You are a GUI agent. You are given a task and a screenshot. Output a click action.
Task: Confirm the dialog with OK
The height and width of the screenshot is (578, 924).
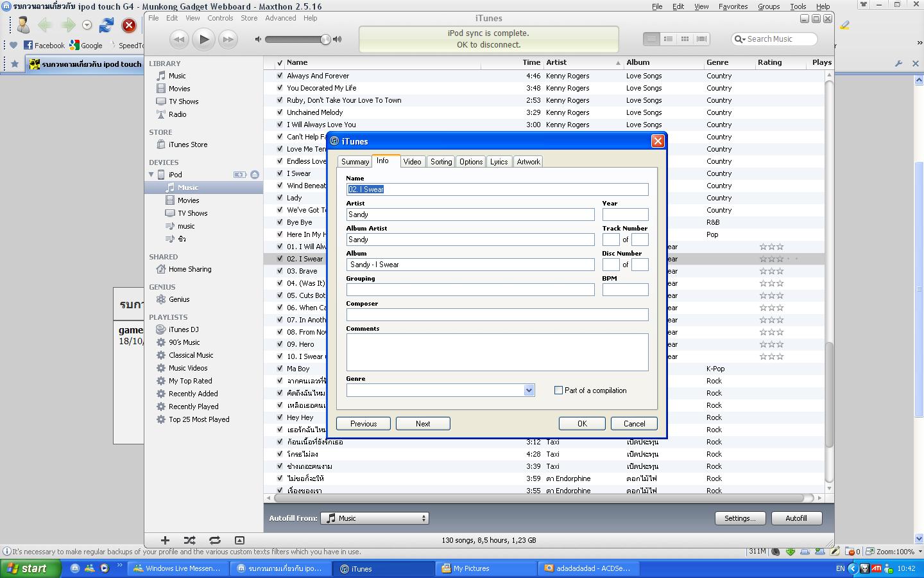point(582,424)
